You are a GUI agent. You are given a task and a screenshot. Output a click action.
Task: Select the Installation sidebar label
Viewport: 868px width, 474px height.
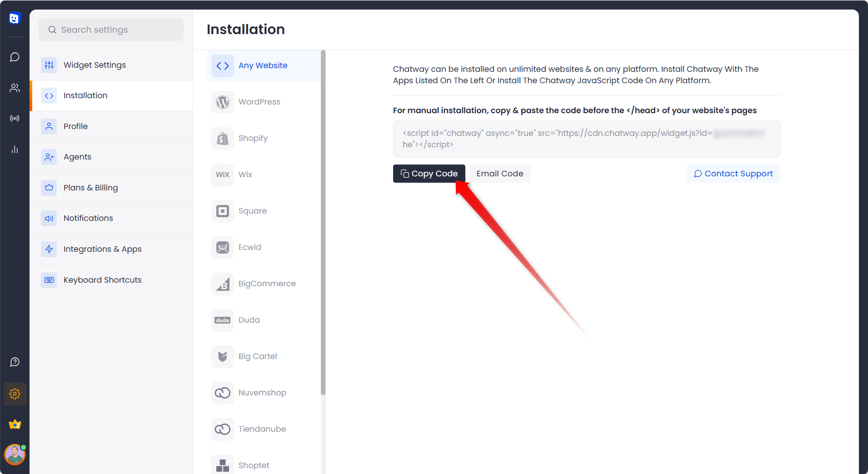85,95
